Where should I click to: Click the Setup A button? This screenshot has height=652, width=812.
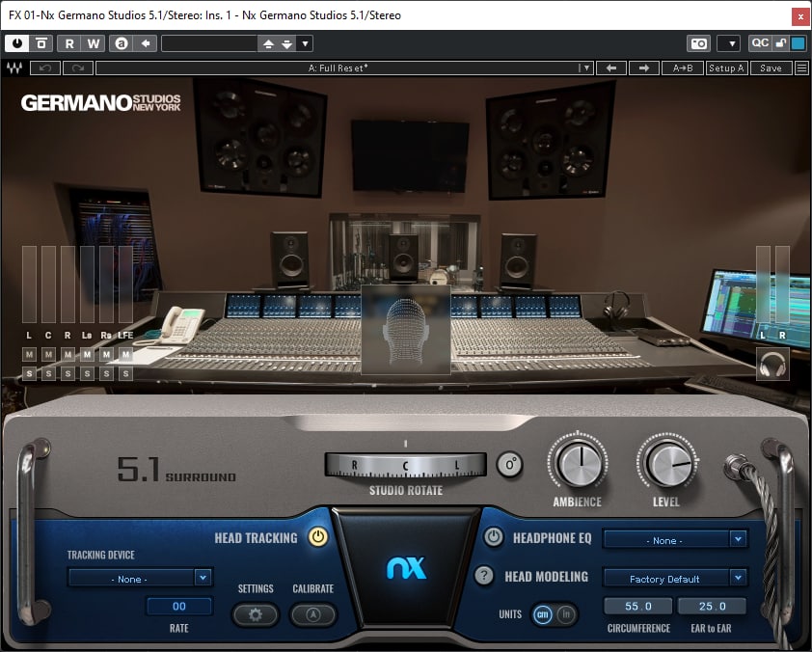click(726, 68)
